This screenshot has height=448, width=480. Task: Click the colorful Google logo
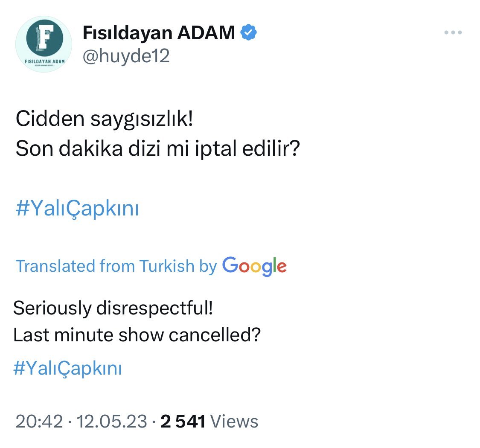[254, 266]
